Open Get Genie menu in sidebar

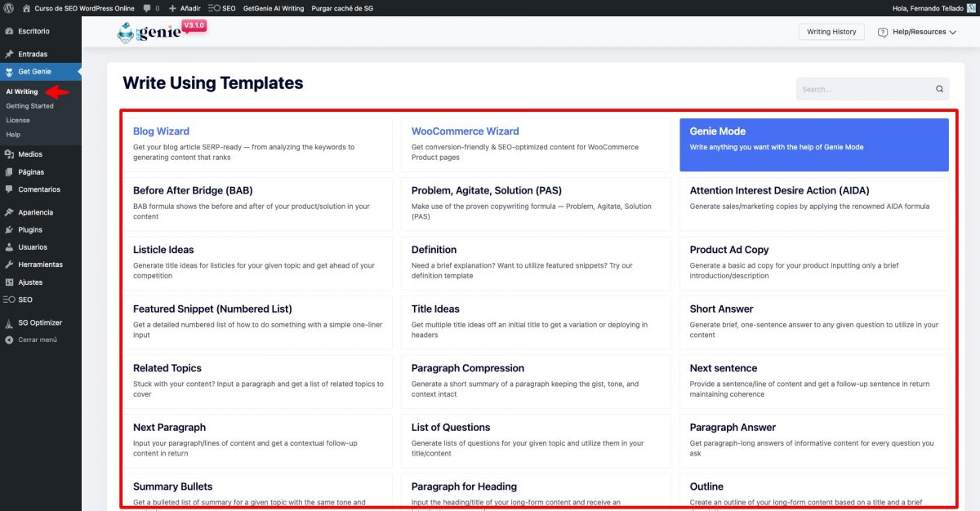tap(41, 72)
